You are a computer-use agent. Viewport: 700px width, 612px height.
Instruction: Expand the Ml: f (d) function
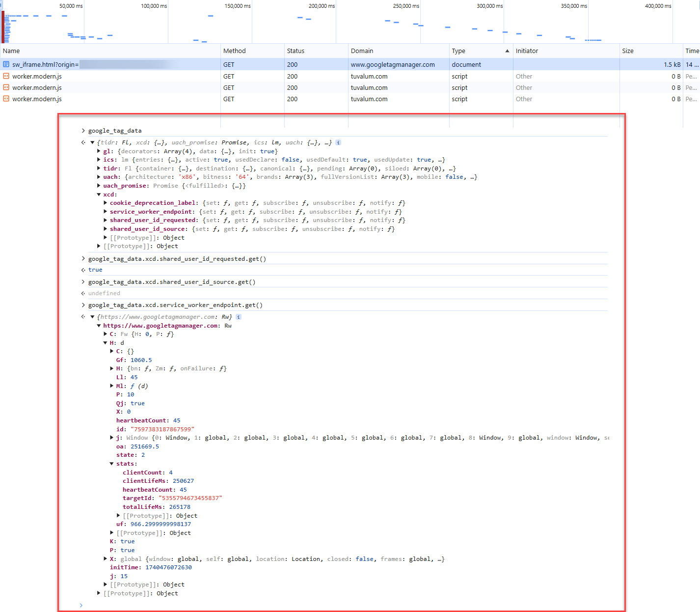(111, 386)
